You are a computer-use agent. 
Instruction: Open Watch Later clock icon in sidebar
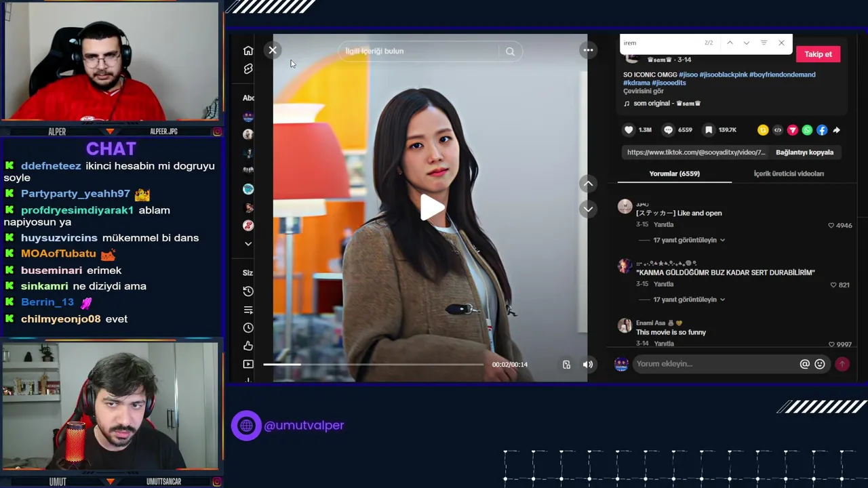(248, 328)
